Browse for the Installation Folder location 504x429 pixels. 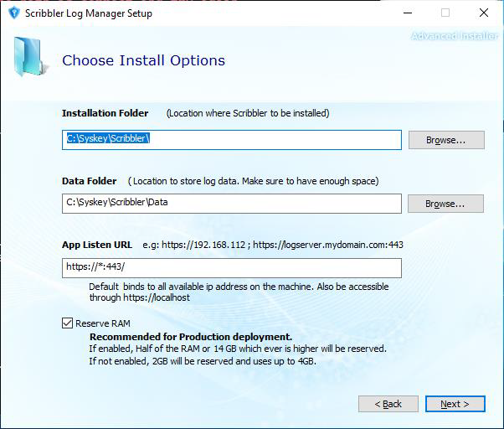[445, 140]
